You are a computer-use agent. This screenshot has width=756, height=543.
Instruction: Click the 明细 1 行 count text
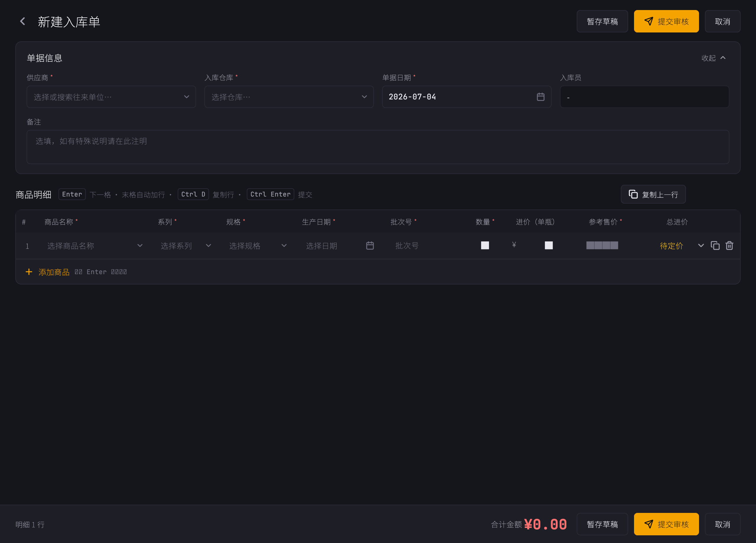click(30, 524)
